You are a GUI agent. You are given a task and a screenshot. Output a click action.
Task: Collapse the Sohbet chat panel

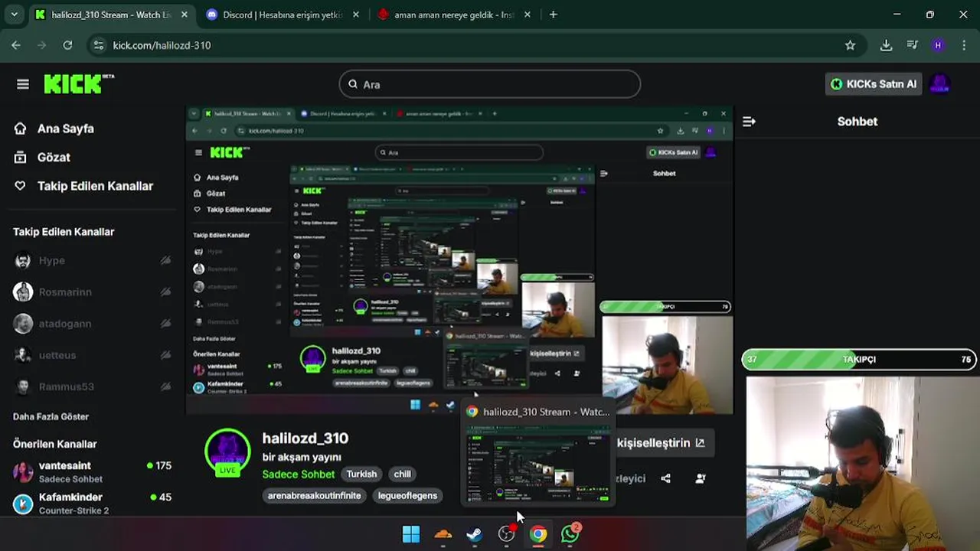pyautogui.click(x=749, y=122)
